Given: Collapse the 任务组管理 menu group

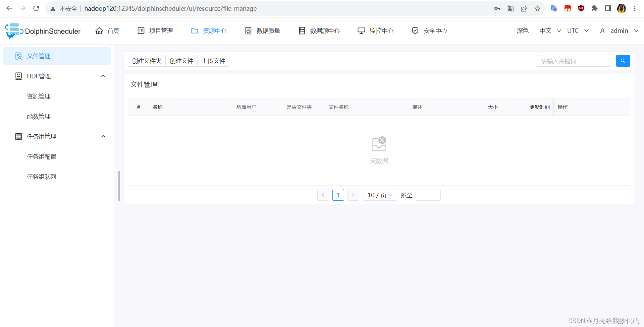Looking at the screenshot, I should coord(103,136).
